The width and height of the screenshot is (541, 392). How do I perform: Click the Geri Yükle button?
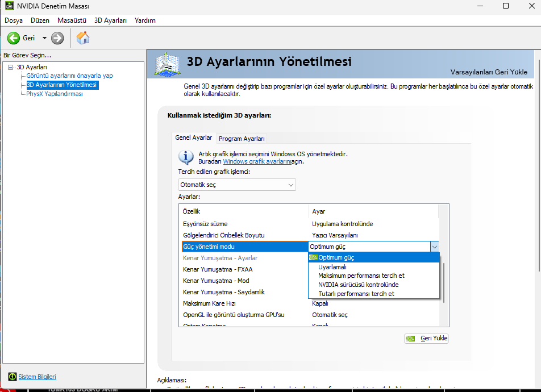tap(426, 338)
